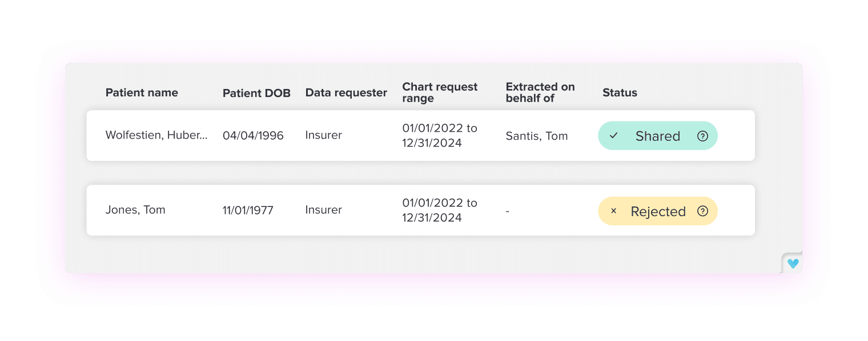Sort by Patient DOB column header
Image resolution: width=868 pixels, height=341 pixels.
pyautogui.click(x=256, y=93)
